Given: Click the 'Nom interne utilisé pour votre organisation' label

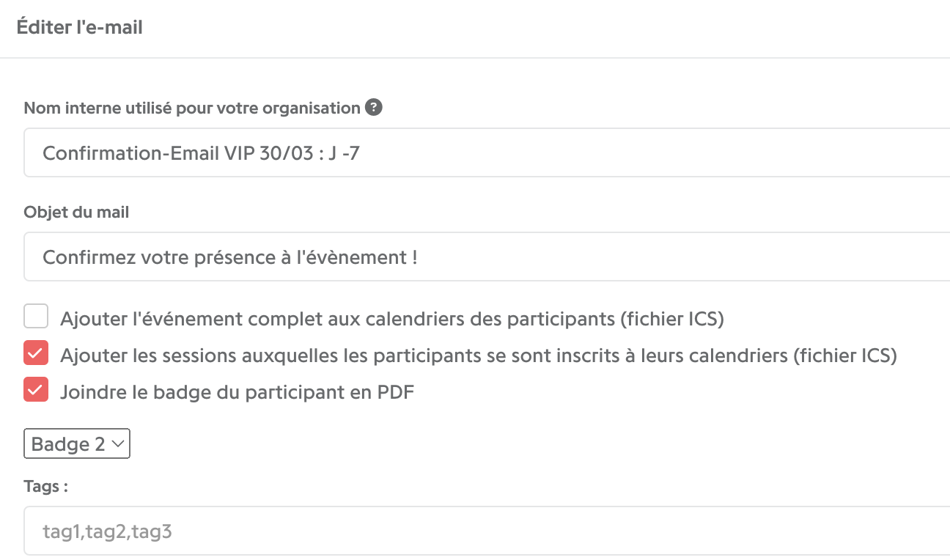Looking at the screenshot, I should 192,108.
